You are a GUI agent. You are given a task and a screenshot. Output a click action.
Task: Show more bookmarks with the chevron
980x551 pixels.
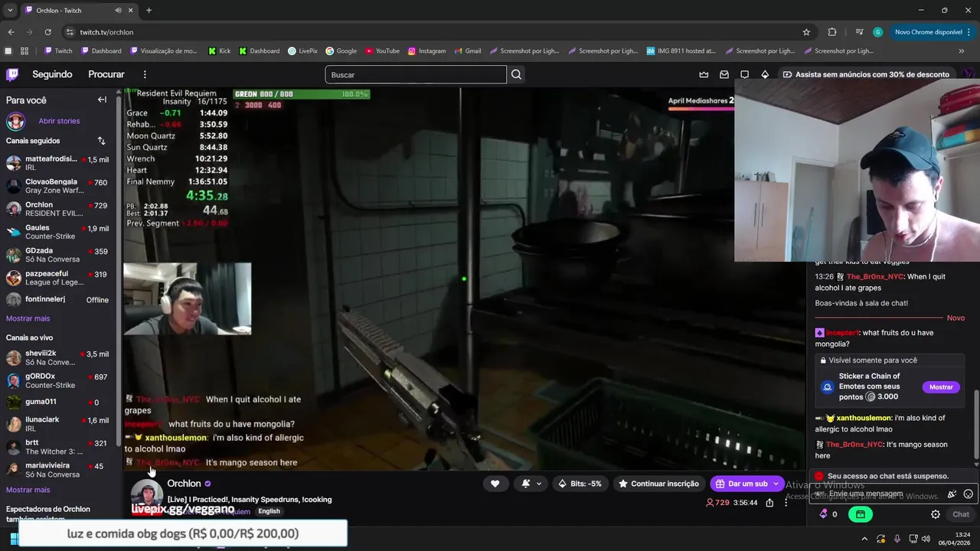tap(962, 51)
